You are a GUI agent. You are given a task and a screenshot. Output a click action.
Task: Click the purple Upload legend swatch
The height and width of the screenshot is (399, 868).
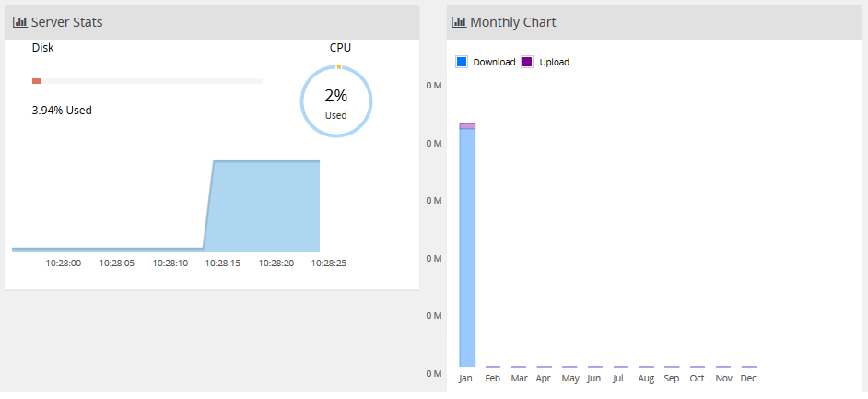(527, 62)
